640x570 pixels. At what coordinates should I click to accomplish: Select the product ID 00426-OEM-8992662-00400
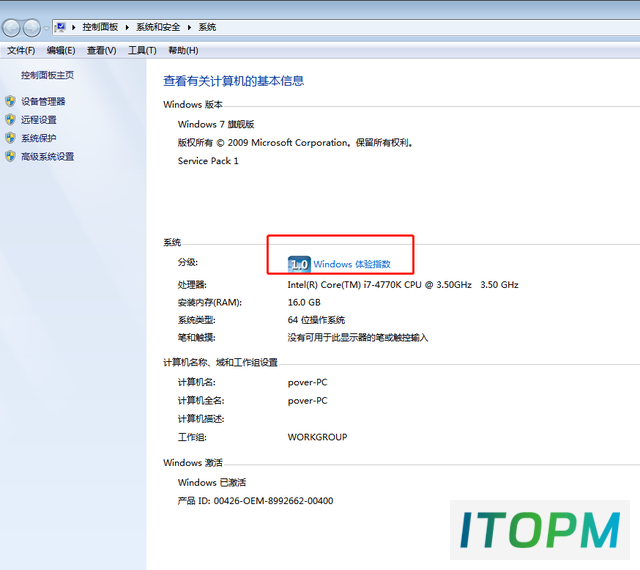pyautogui.click(x=273, y=501)
